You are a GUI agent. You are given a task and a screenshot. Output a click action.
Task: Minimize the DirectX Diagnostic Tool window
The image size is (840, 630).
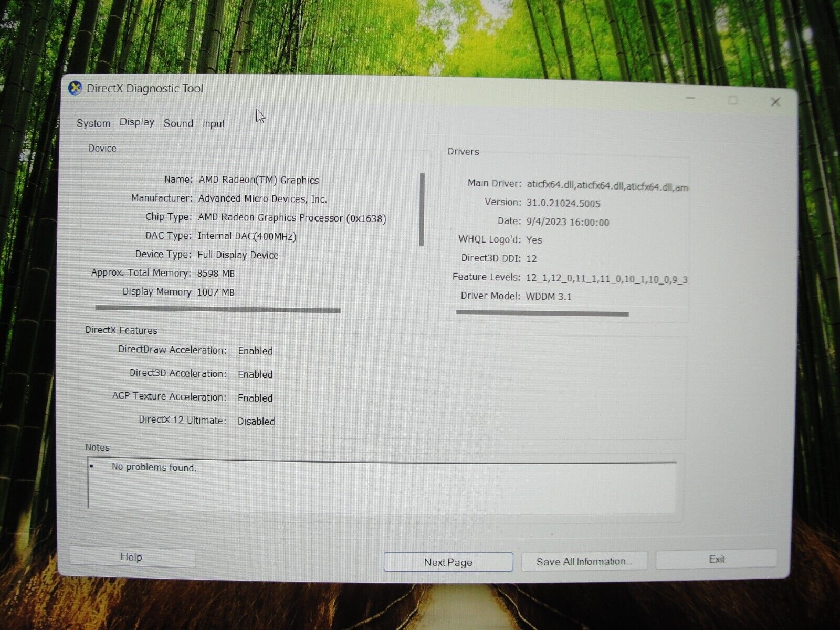point(691,98)
